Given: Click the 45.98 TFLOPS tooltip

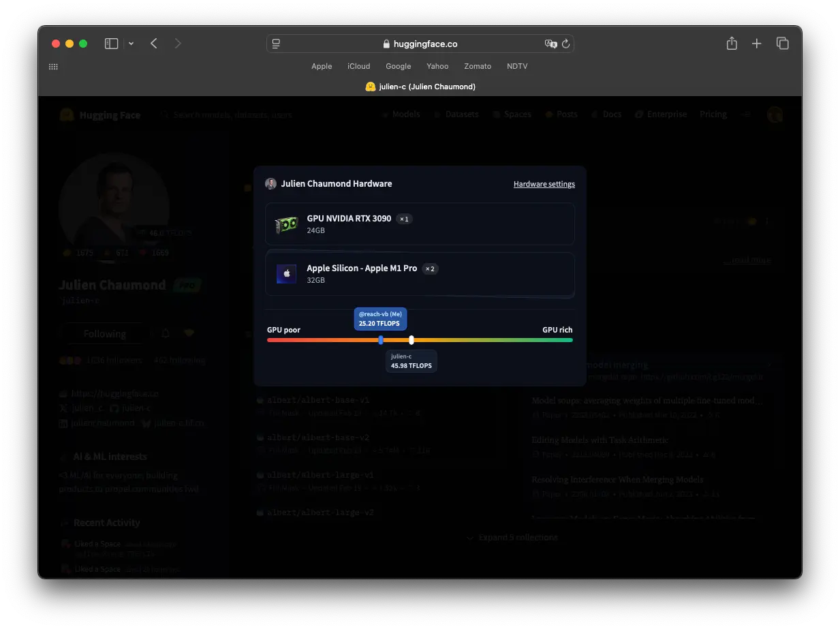Looking at the screenshot, I should click(x=411, y=361).
